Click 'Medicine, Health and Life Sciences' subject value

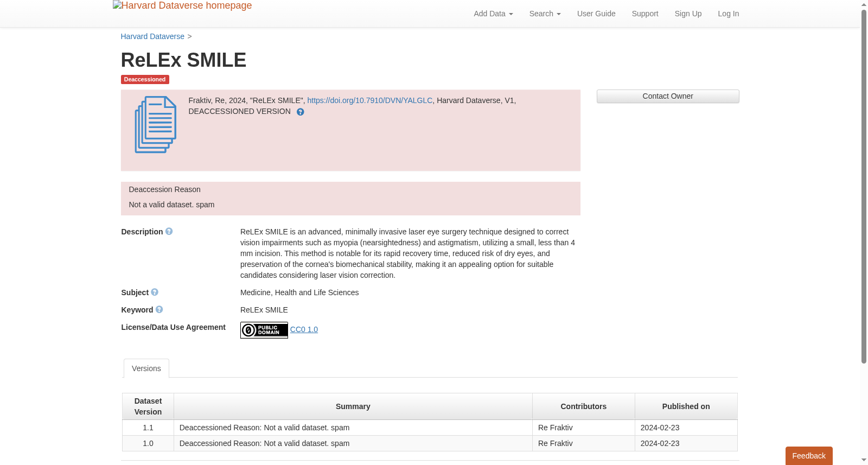[x=299, y=292]
